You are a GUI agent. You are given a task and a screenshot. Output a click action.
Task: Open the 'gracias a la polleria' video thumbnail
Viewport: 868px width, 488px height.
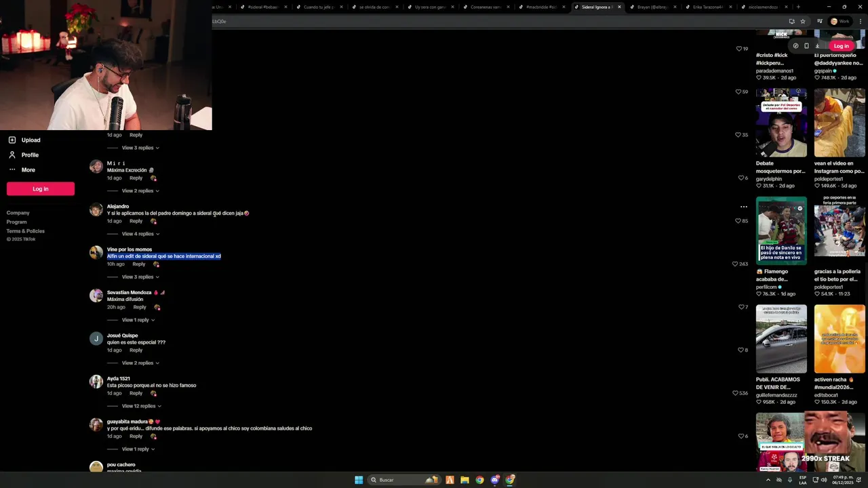(840, 230)
